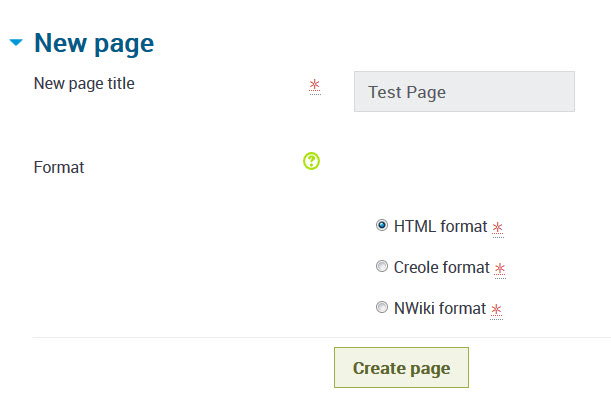Click the asterisk next to Creole format
The width and height of the screenshot is (611, 396).
pyautogui.click(x=500, y=270)
